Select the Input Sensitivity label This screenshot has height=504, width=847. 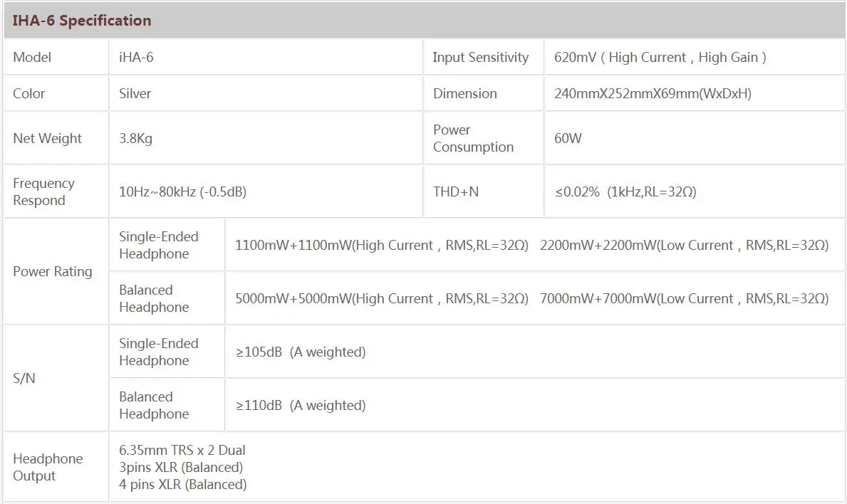[x=481, y=57]
